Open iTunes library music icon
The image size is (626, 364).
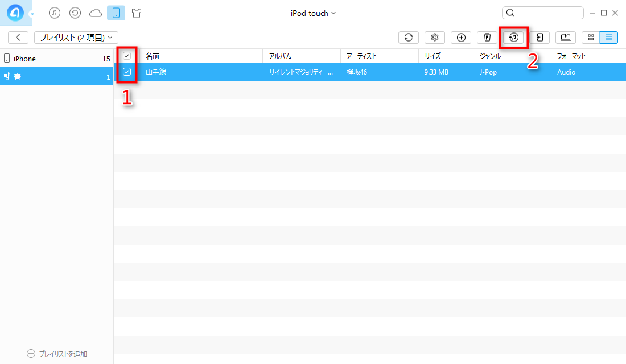click(x=54, y=13)
